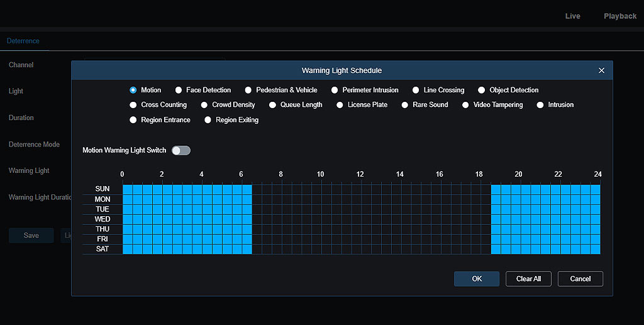Select the Face Detection radio option
644x325 pixels.
pos(179,90)
